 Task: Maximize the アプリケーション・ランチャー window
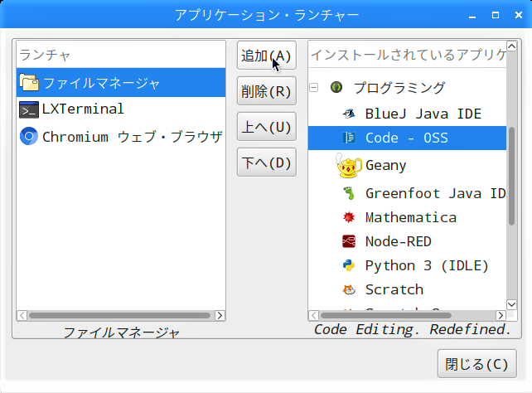pyautogui.click(x=496, y=15)
